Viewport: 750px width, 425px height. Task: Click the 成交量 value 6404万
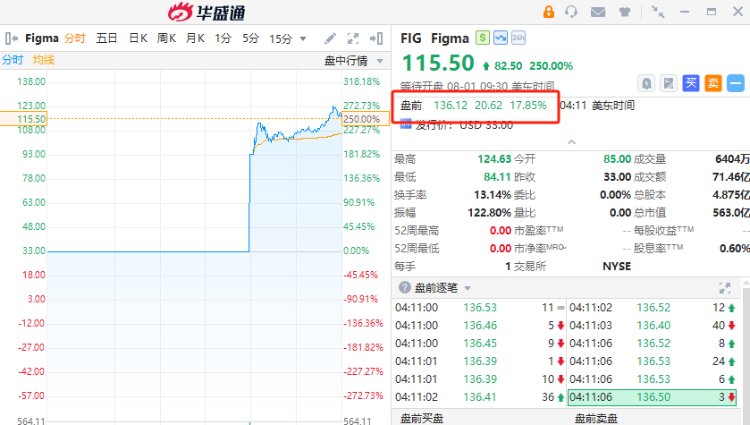(x=732, y=159)
